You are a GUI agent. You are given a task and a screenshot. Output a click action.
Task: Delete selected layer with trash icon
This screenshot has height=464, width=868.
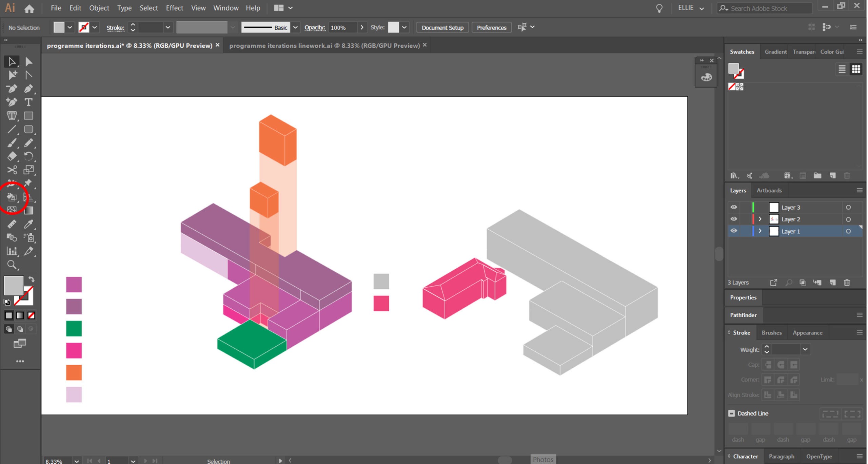(847, 283)
